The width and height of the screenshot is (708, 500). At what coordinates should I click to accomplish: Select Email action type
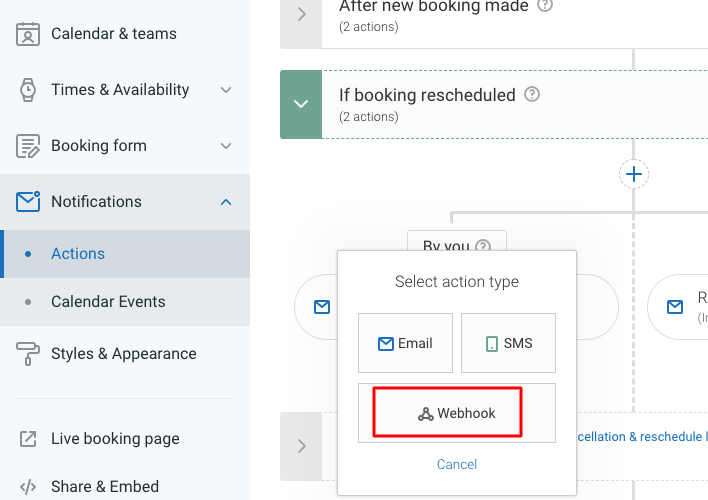pos(405,343)
